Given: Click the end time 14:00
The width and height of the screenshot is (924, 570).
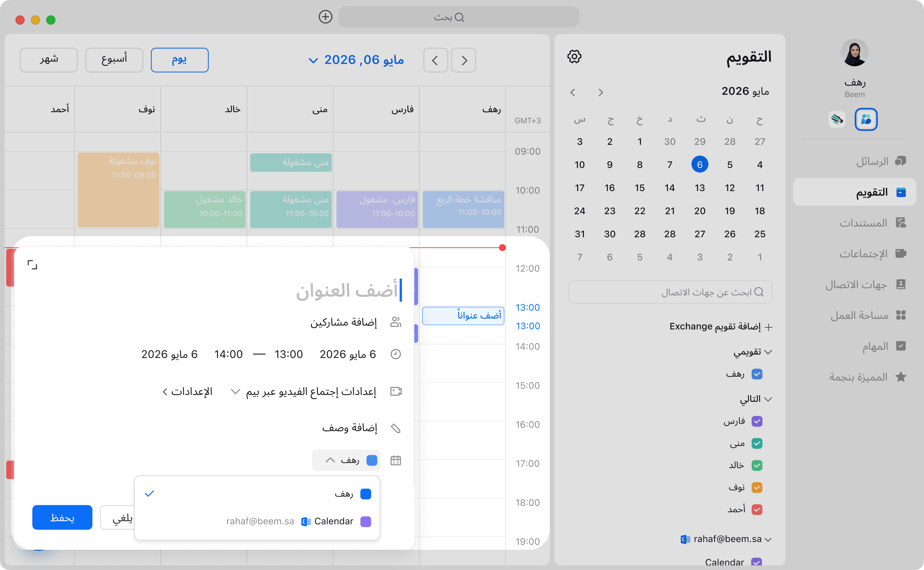Looking at the screenshot, I should point(228,354).
